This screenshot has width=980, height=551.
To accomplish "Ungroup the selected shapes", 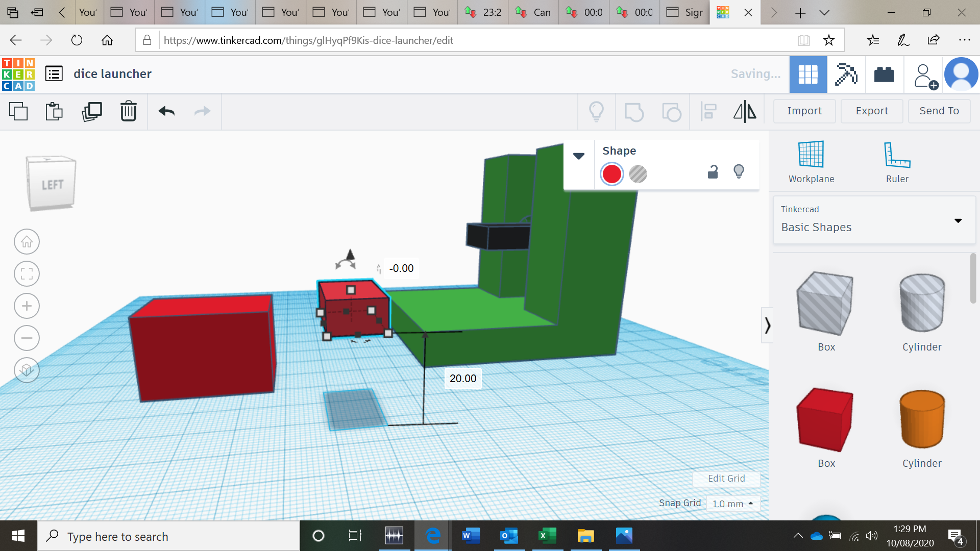I will click(x=671, y=111).
